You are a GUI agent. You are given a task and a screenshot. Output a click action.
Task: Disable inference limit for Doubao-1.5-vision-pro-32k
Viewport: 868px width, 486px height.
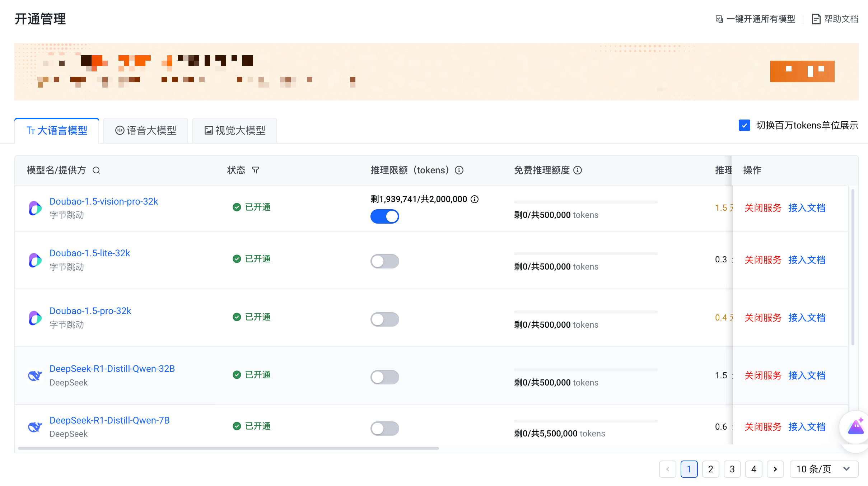point(384,216)
